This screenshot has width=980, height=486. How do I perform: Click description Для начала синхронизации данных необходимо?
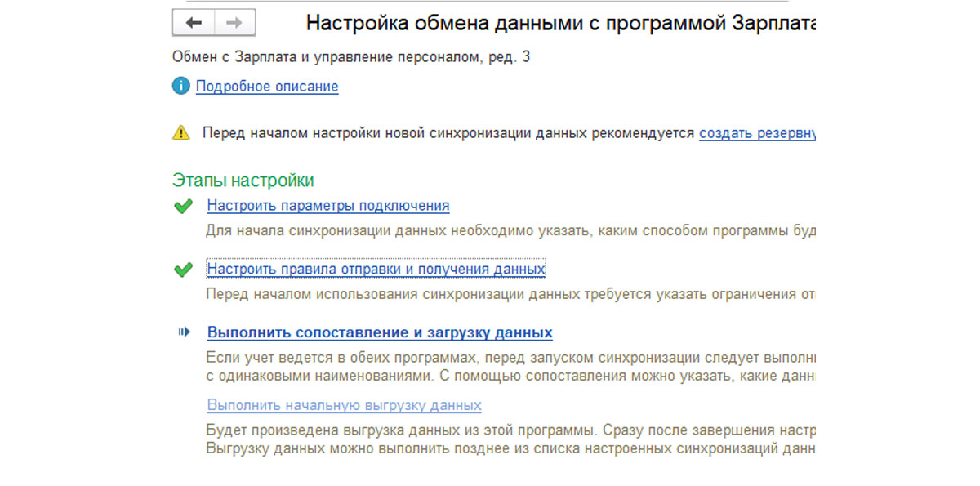(510, 231)
